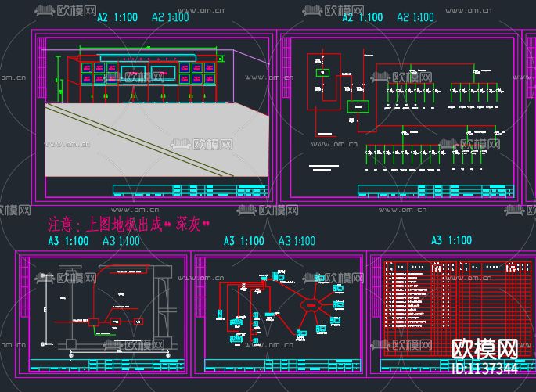The height and width of the screenshot is (392, 536).
Task: Click A3 1:100 label above red equipment table sheet
Action: (x=451, y=240)
